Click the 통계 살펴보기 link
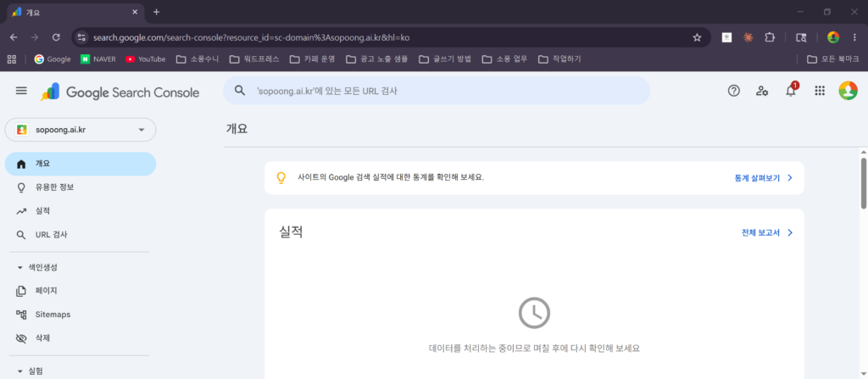 tap(764, 178)
